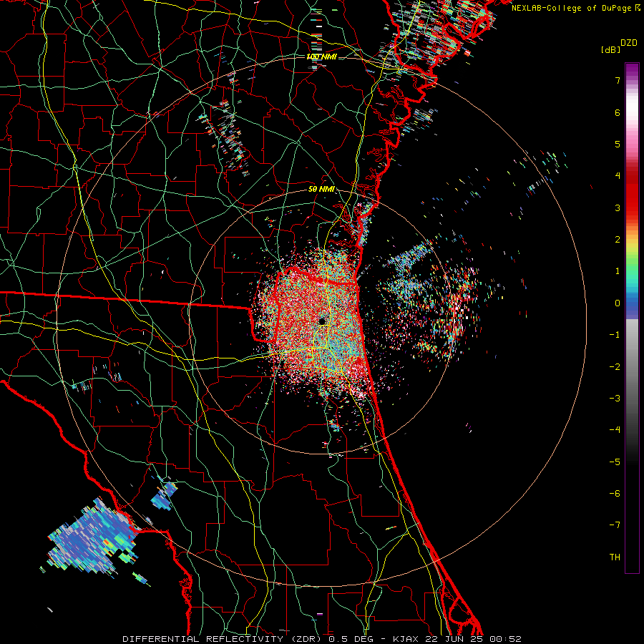This screenshot has width=644, height=644.
Task: Click the -5 value on the color scale
Action: click(615, 462)
